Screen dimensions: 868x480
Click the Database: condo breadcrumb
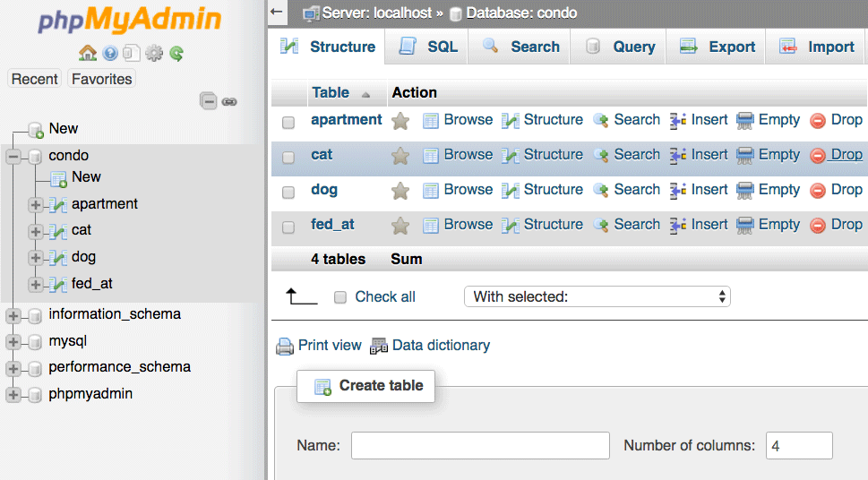click(x=521, y=13)
